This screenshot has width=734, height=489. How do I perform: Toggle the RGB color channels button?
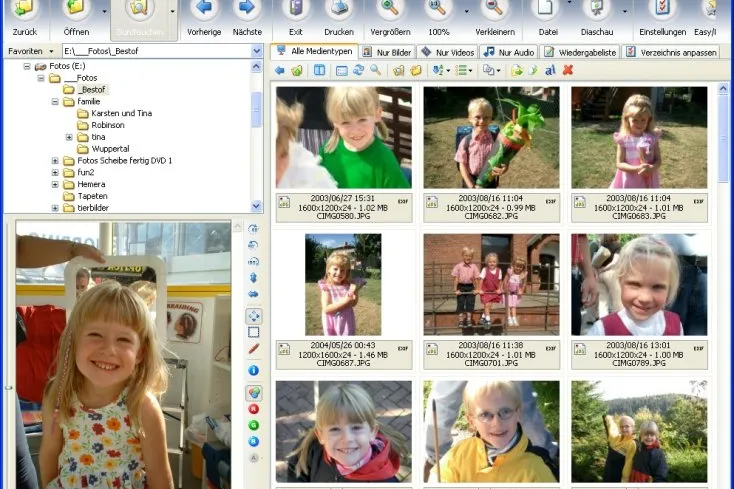click(254, 393)
